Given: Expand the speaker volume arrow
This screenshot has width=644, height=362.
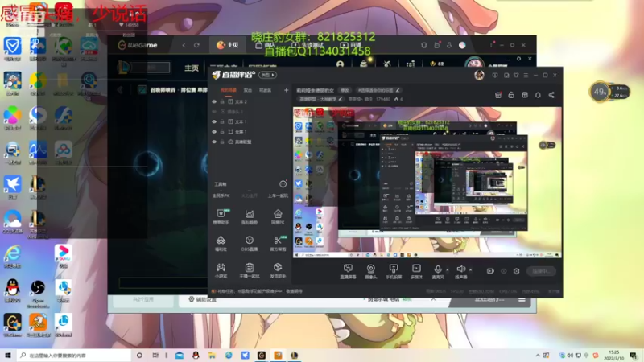Looking at the screenshot, I should point(470,269).
